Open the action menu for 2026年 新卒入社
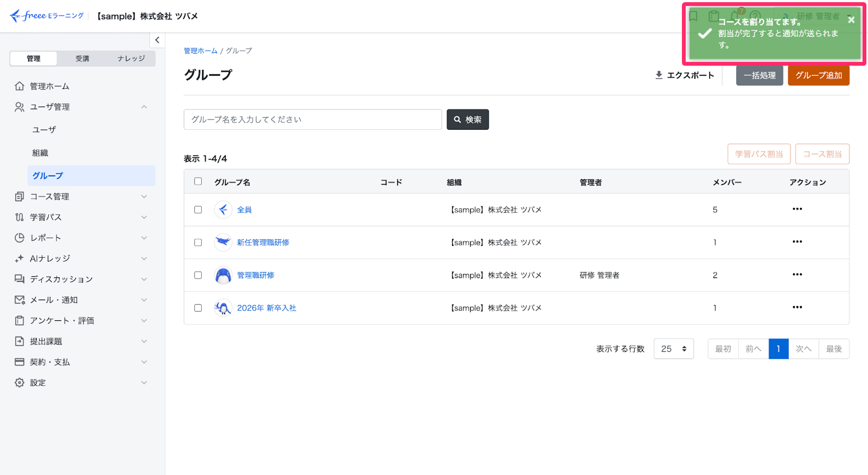The image size is (868, 475). click(797, 307)
